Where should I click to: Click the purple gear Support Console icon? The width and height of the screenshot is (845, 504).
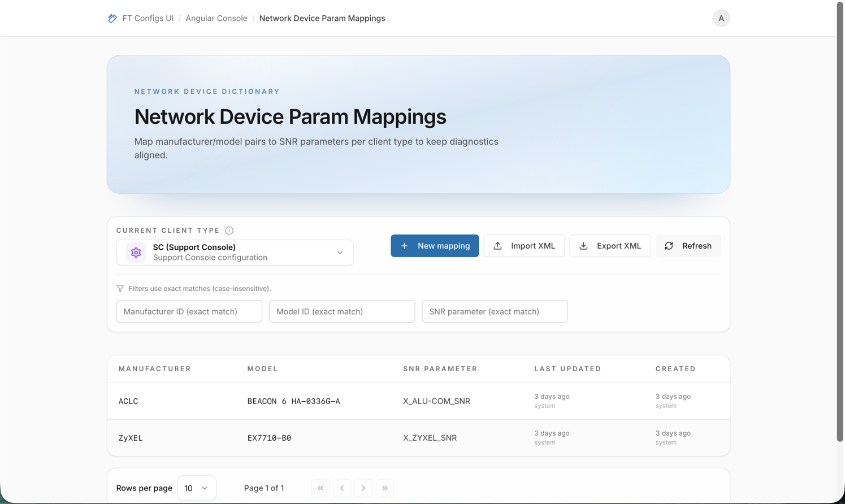tap(136, 253)
